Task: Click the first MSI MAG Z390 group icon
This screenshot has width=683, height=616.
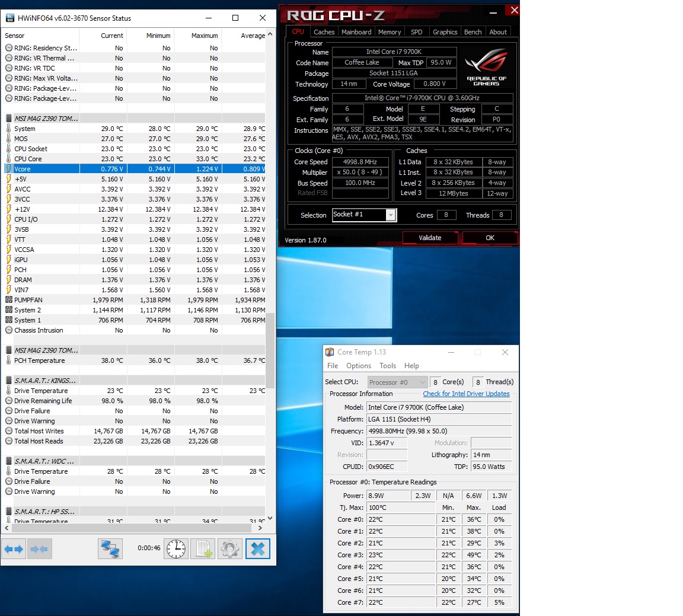Action: (x=9, y=118)
